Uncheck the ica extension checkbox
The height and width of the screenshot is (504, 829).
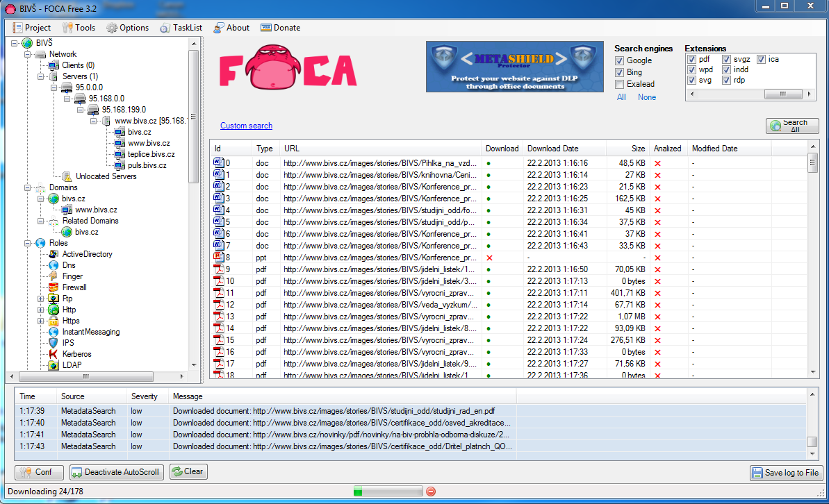[x=762, y=59]
